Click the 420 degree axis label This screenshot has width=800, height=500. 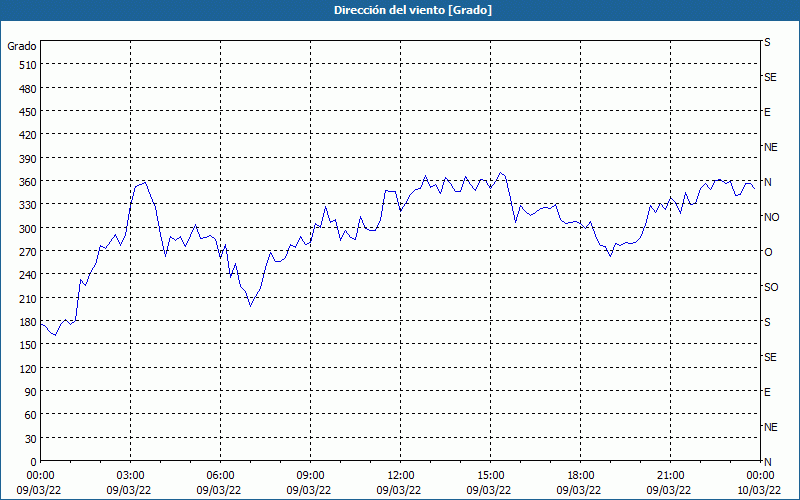pyautogui.click(x=28, y=135)
